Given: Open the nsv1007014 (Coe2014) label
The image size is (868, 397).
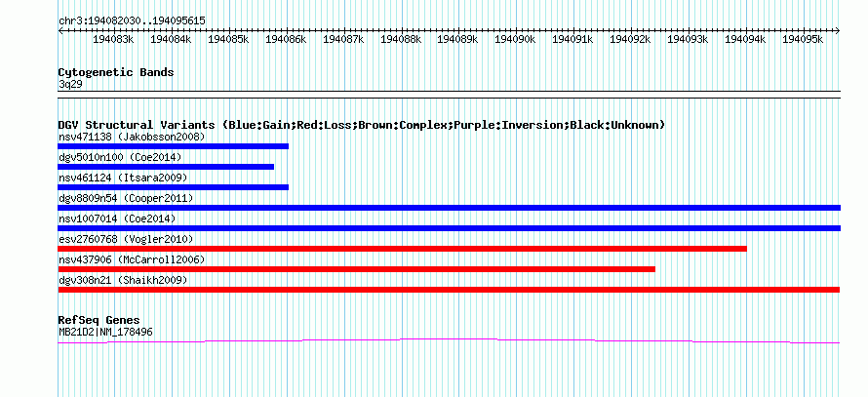Looking at the screenshot, I should point(117,218).
